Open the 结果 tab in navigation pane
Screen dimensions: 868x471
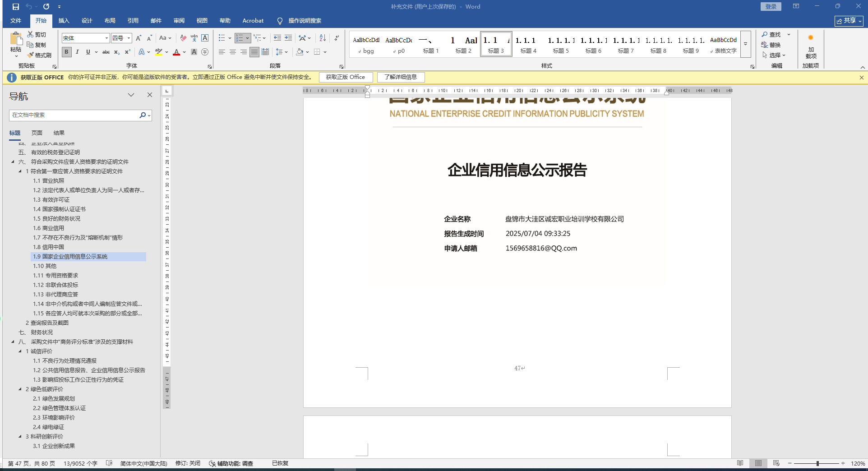(x=59, y=133)
